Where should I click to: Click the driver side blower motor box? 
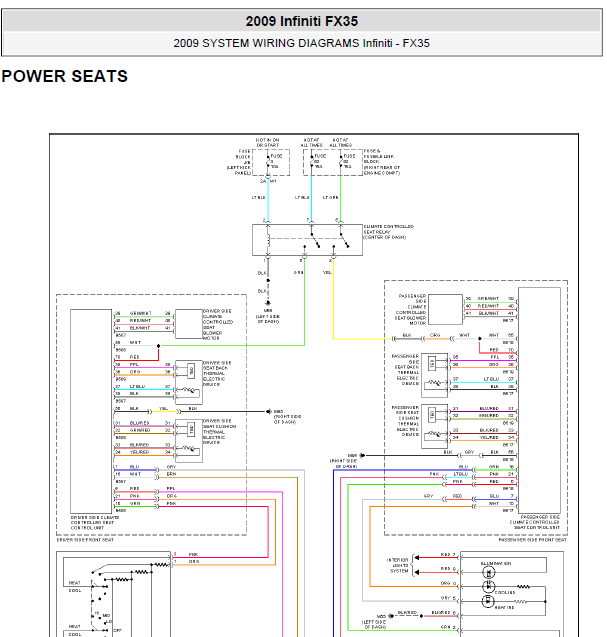click(189, 324)
